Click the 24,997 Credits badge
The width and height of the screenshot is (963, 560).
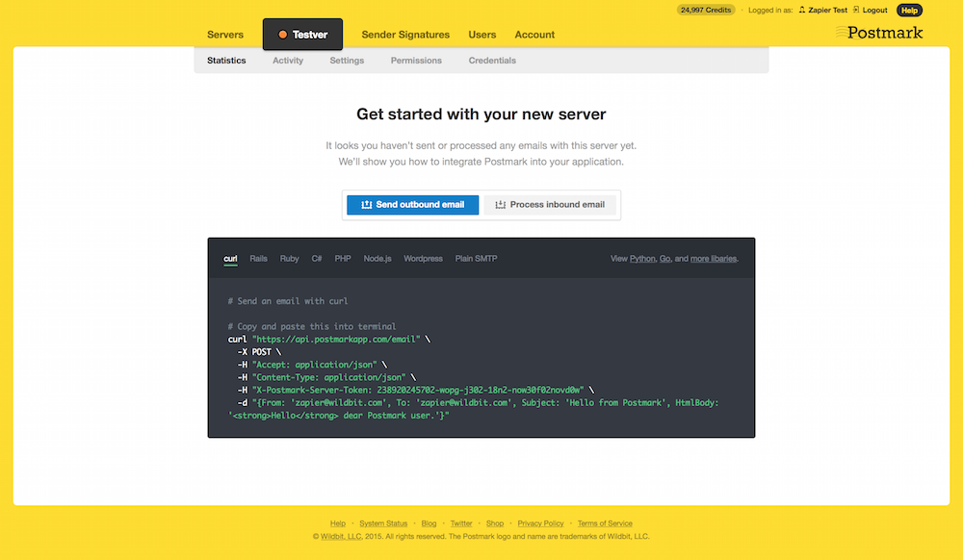[x=706, y=10]
